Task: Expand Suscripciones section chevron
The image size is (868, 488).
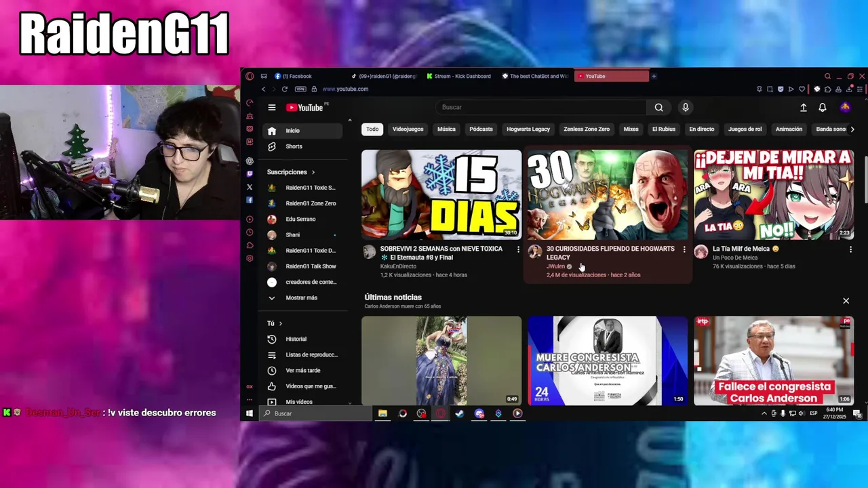Action: (x=313, y=172)
